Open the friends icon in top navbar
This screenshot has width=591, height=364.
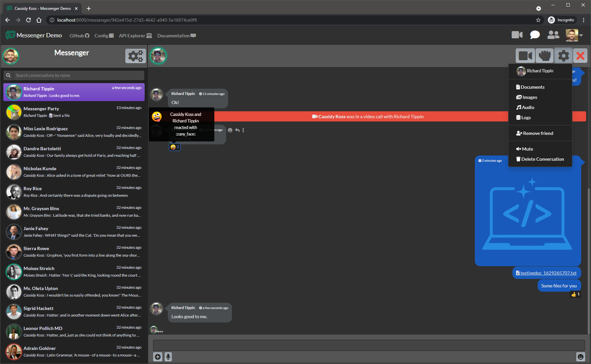553,35
